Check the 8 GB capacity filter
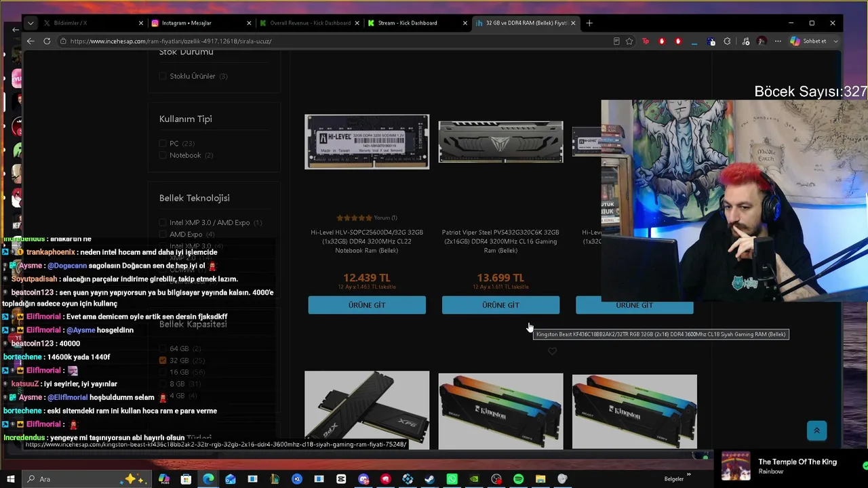Screen dimensions: 868x488 (163, 384)
